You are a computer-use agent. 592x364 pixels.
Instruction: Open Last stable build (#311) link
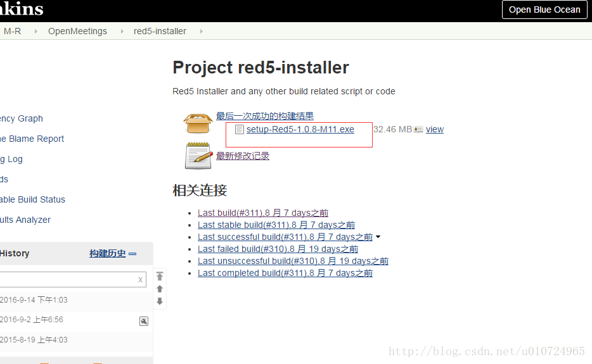(x=276, y=225)
